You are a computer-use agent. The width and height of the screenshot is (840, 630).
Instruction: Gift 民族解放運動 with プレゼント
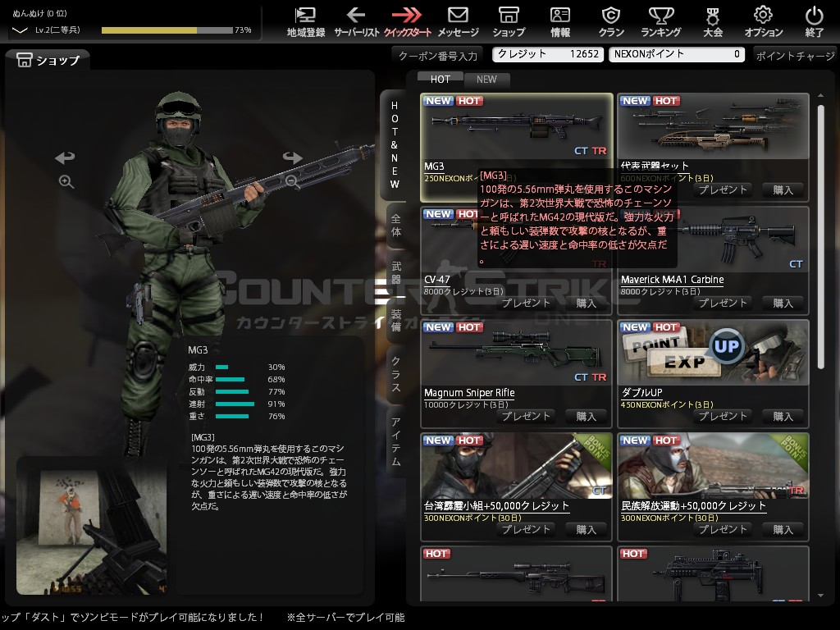pos(723,529)
